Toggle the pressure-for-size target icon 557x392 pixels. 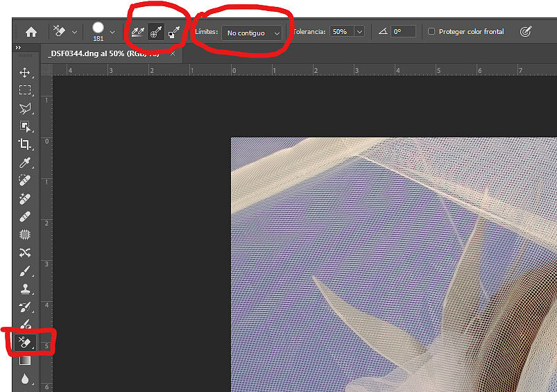[526, 31]
